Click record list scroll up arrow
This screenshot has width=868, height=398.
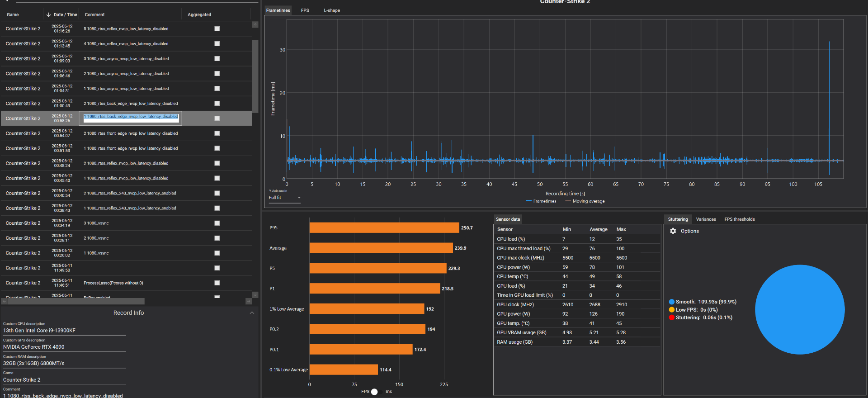(x=255, y=24)
